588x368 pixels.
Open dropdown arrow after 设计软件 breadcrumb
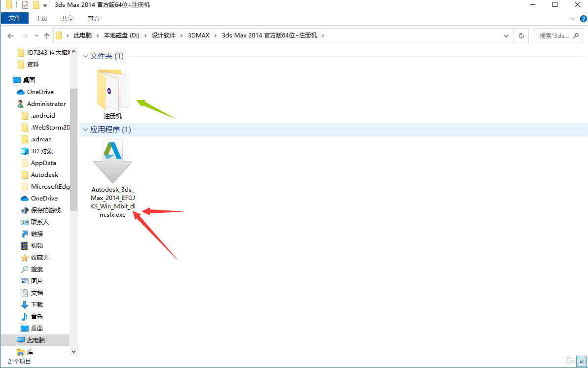tap(181, 35)
